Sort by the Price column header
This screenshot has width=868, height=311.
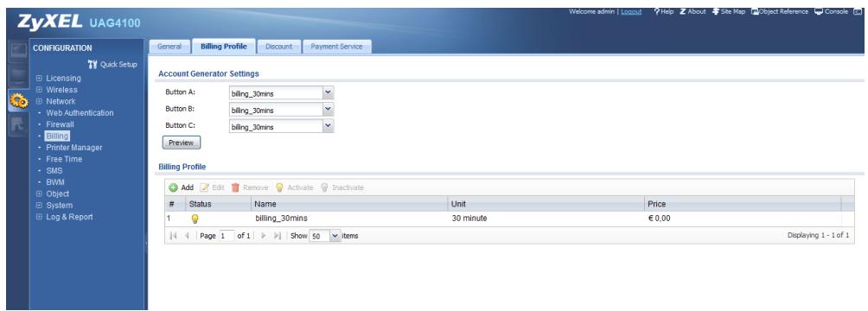[x=743, y=204]
